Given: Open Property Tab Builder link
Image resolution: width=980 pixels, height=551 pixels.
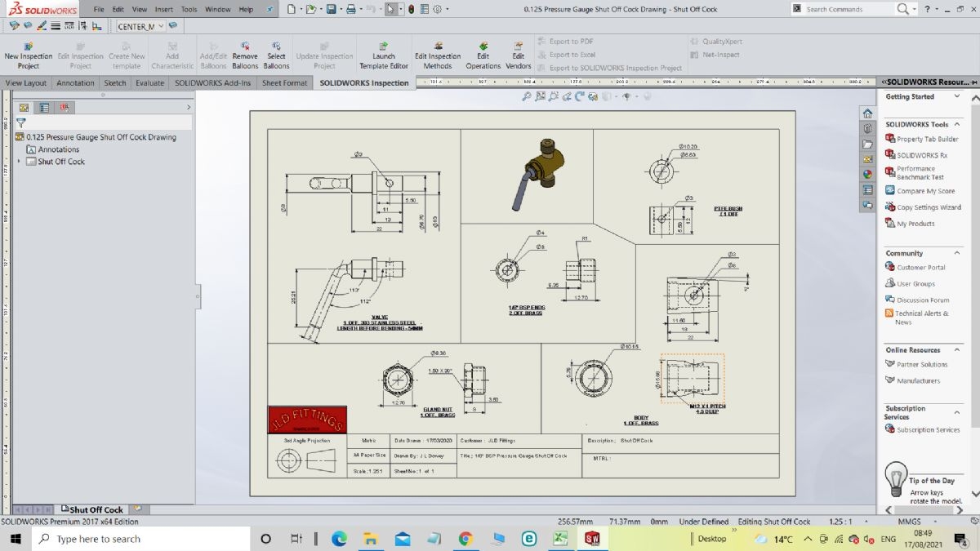Looking at the screenshot, I should pyautogui.click(x=927, y=139).
